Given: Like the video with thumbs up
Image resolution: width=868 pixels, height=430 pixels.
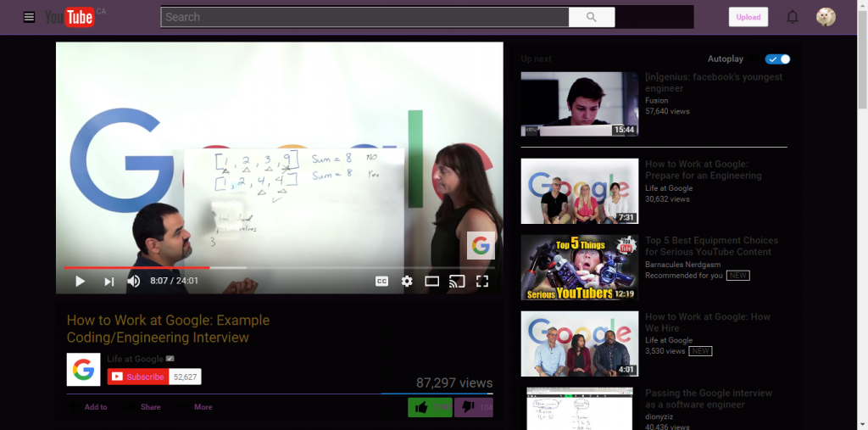Looking at the screenshot, I should tap(430, 407).
